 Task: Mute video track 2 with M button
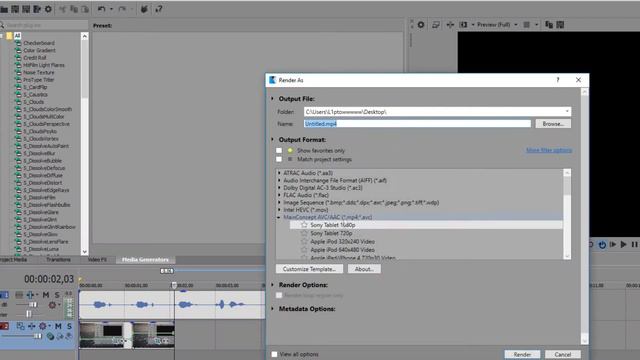pos(58,326)
